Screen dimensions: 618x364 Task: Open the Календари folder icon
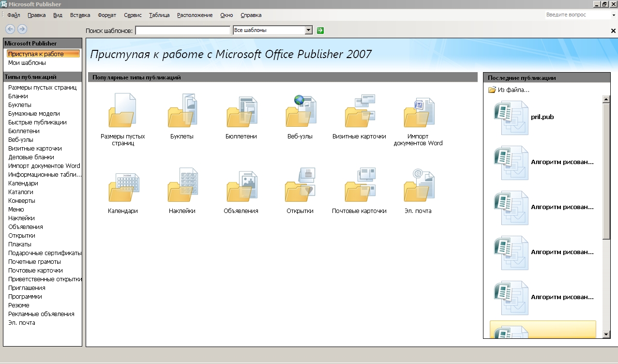[123, 185]
